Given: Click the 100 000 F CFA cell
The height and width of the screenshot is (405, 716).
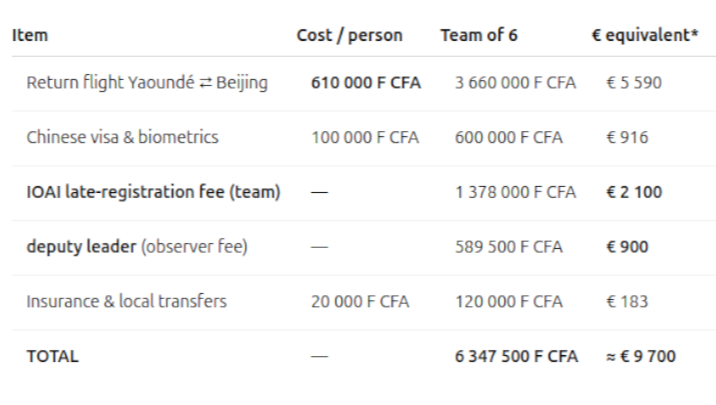Looking at the screenshot, I should click(365, 137).
